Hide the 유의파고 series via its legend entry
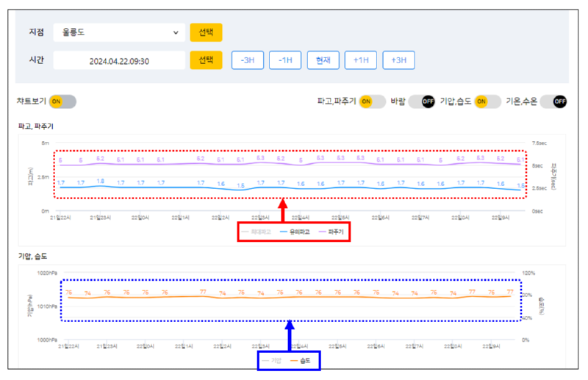The width and height of the screenshot is (588, 380). [295, 232]
